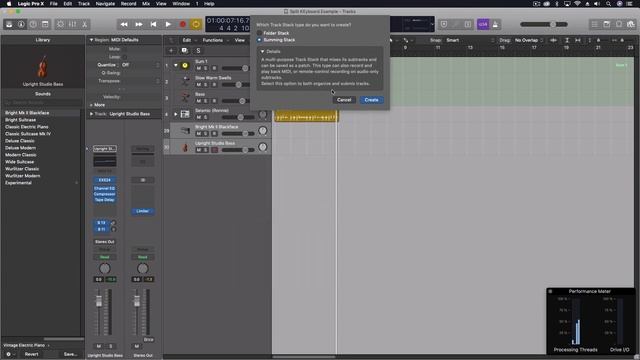Solo the Bass track

click(x=206, y=101)
